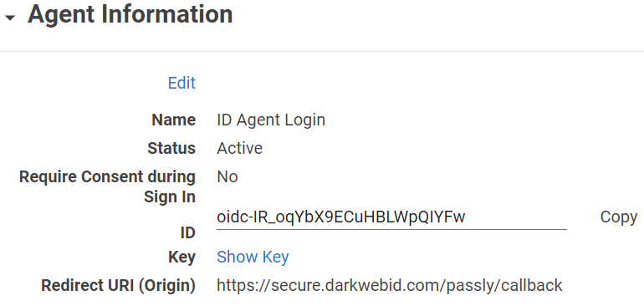Collapse the Agent Information section arrow

coord(10,18)
